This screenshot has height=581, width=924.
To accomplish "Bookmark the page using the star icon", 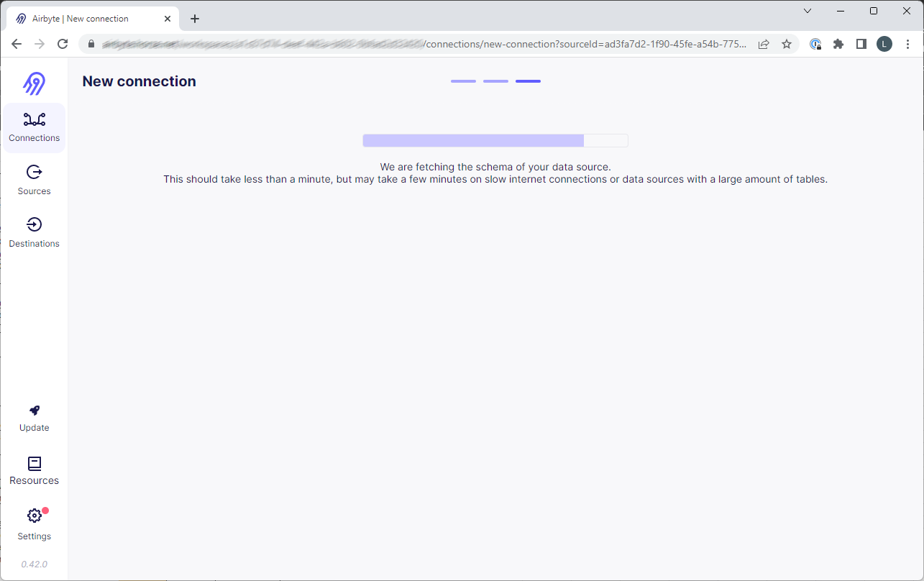I will [x=787, y=44].
